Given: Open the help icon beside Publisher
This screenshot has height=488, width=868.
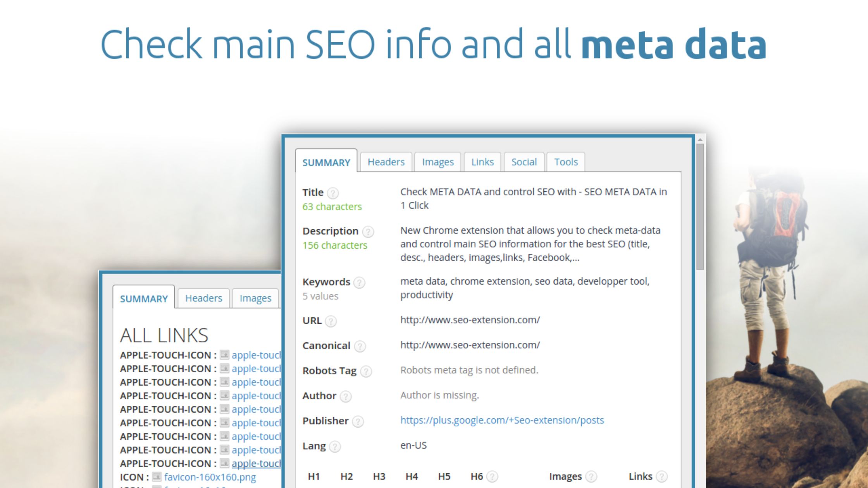Looking at the screenshot, I should (358, 421).
